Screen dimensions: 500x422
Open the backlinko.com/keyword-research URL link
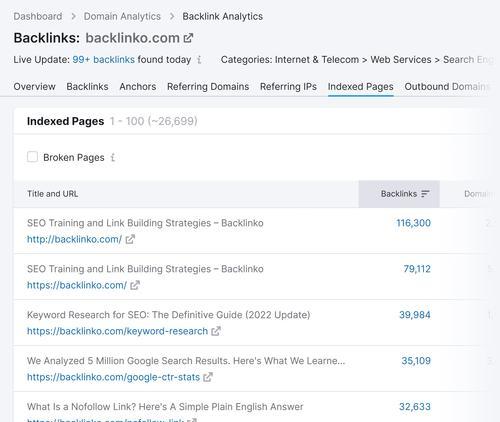coord(117,331)
